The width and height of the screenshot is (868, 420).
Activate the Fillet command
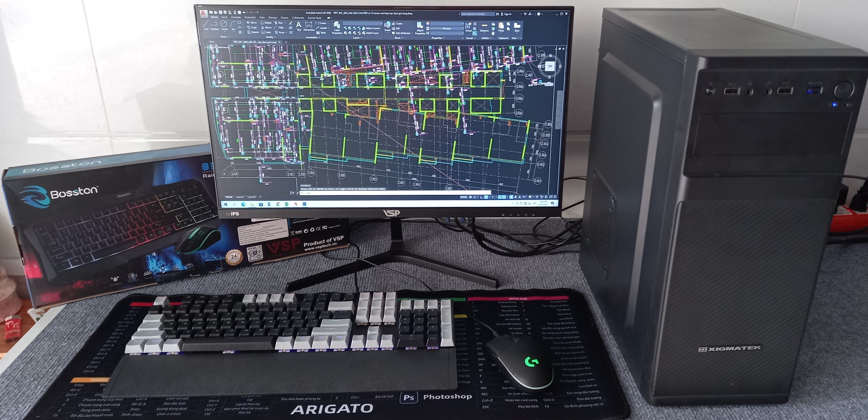coord(279,28)
